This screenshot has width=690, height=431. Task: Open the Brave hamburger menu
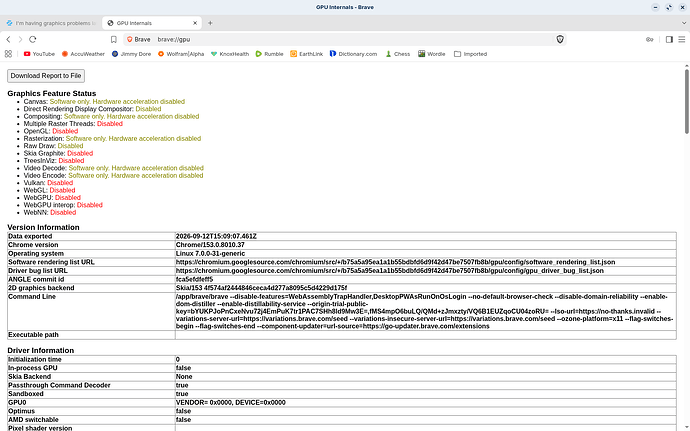682,39
